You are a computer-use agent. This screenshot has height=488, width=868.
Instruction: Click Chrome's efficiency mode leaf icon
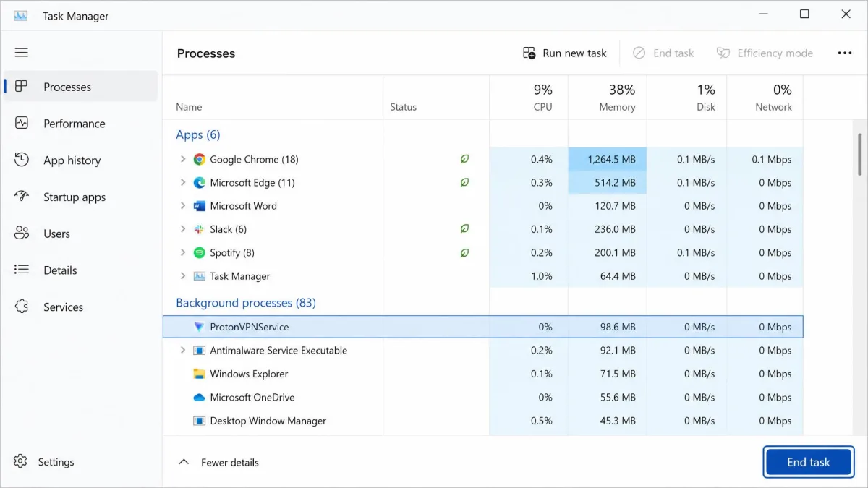pyautogui.click(x=464, y=159)
